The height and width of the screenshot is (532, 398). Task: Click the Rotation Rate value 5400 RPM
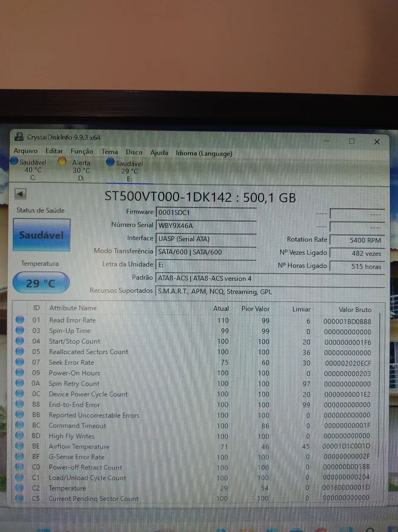pyautogui.click(x=357, y=240)
